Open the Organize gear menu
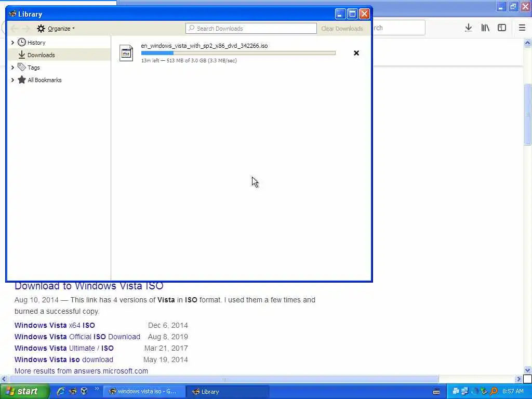The width and height of the screenshot is (532, 399). coord(56,29)
